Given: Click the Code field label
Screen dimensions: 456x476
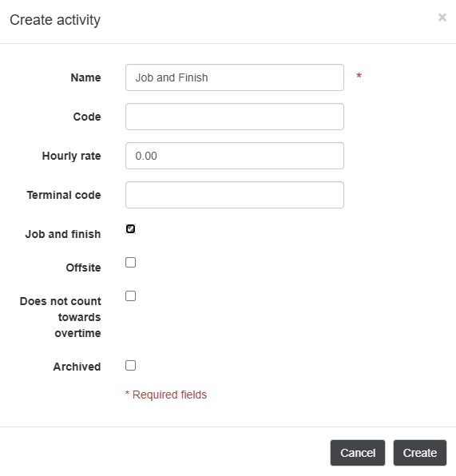Looking at the screenshot, I should (87, 117).
